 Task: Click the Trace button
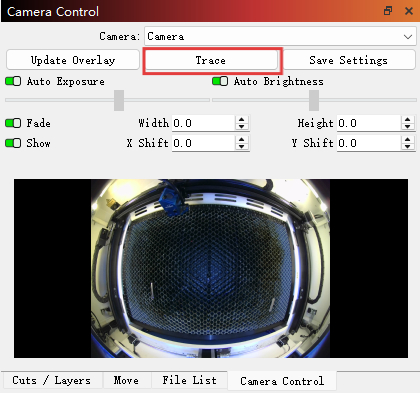[x=211, y=60]
